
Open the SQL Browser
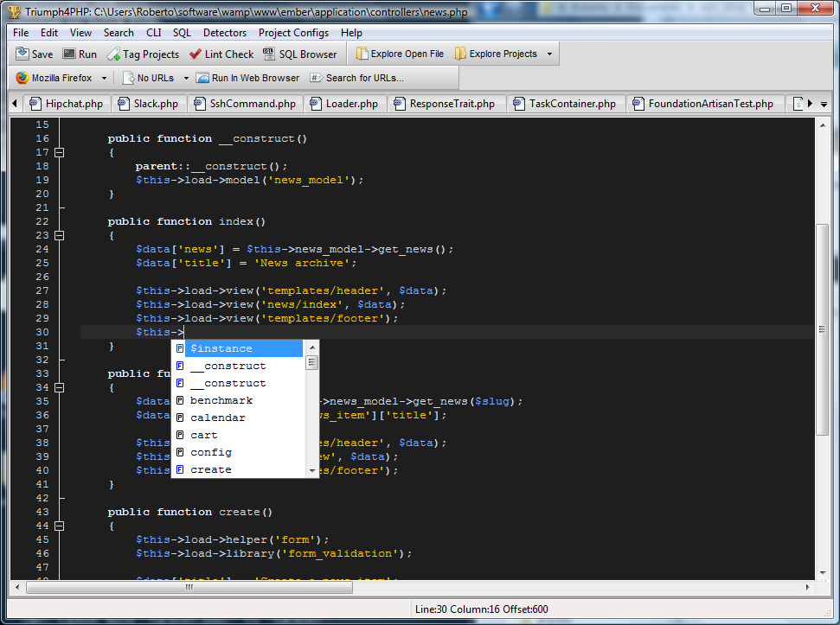[x=300, y=54]
